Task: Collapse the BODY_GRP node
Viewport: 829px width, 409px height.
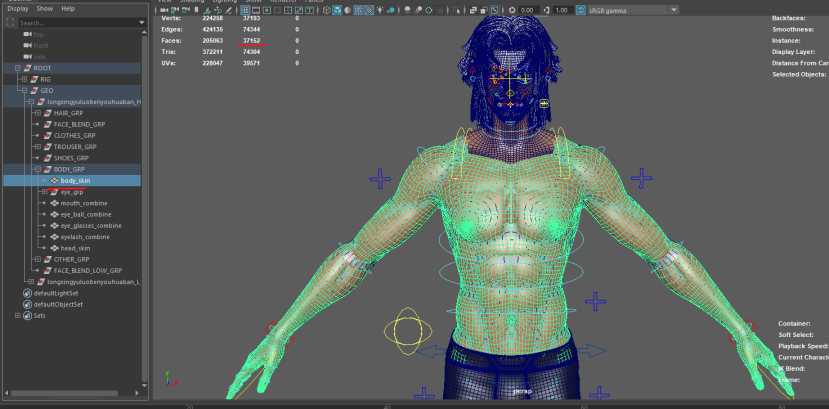Action: coord(36,169)
